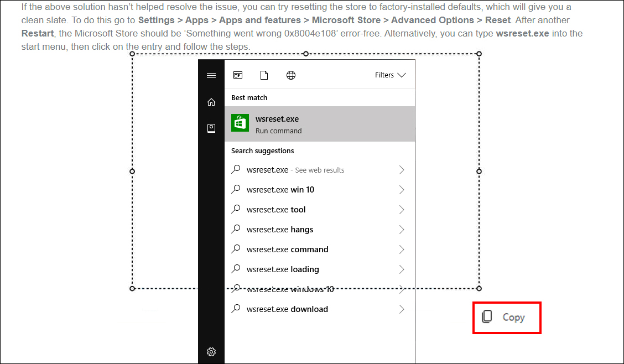
Task: Select the Documents filter icon
Action: [264, 75]
